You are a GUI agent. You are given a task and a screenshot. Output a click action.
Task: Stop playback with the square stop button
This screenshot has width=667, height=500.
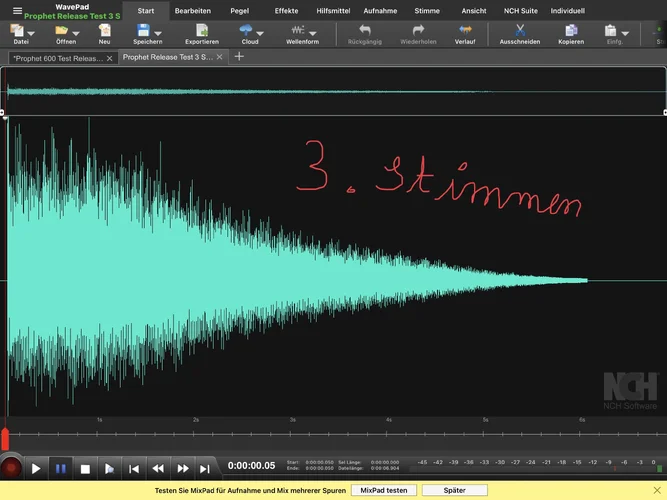[x=85, y=468]
